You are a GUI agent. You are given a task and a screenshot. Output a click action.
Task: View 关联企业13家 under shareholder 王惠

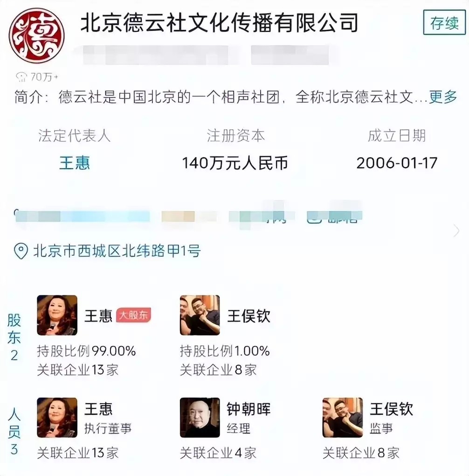(78, 370)
